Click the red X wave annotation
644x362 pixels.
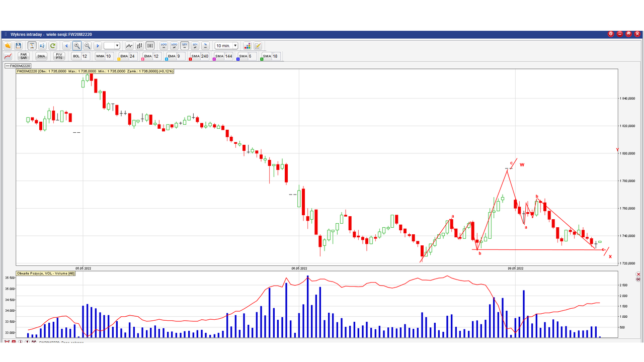[x=610, y=257]
